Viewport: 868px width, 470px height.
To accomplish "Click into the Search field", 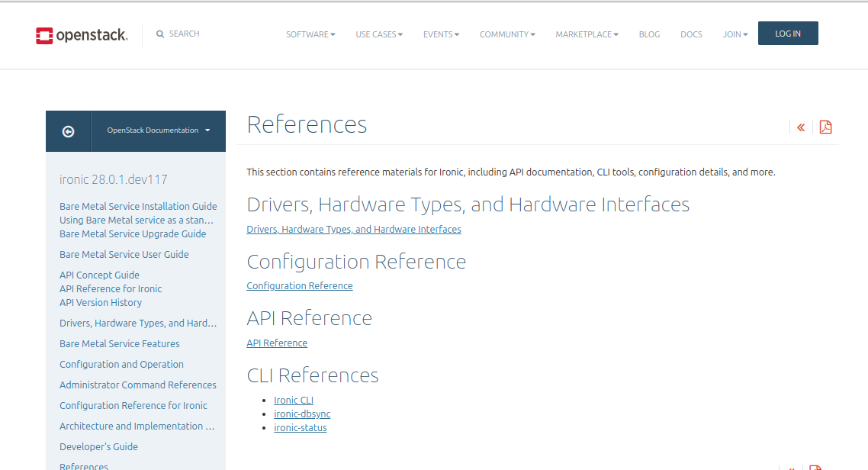I will pos(185,34).
